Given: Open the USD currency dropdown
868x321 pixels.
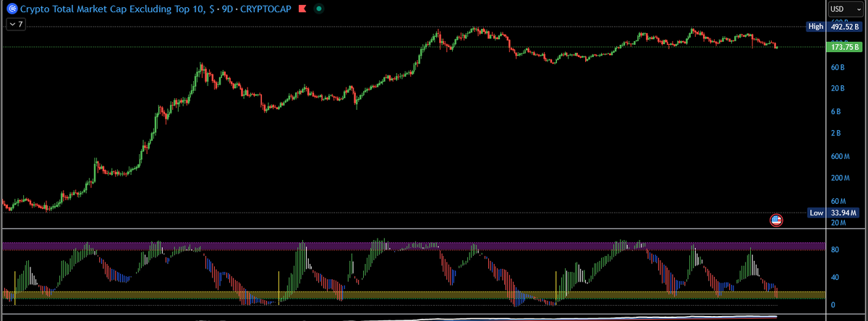Looking at the screenshot, I should 844,9.
